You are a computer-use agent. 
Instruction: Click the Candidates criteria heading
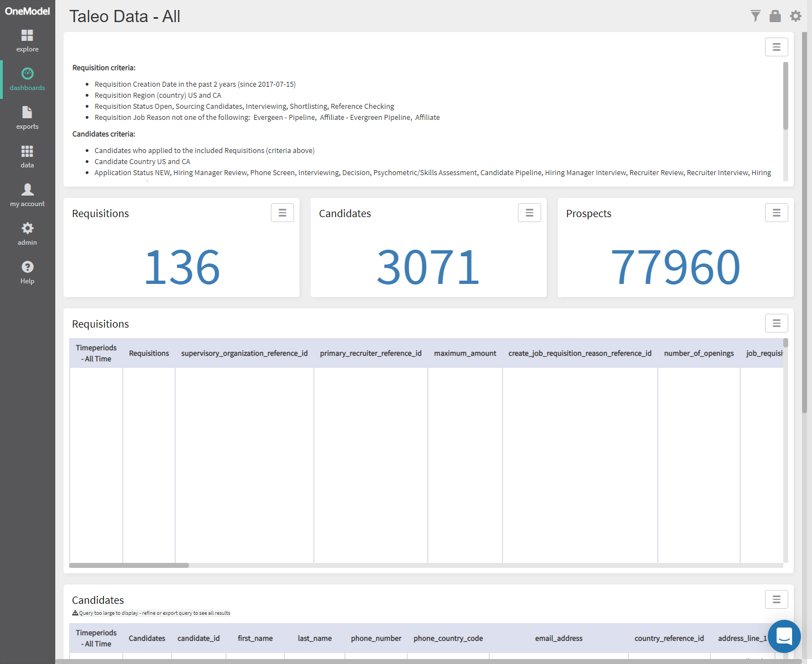[x=104, y=134]
